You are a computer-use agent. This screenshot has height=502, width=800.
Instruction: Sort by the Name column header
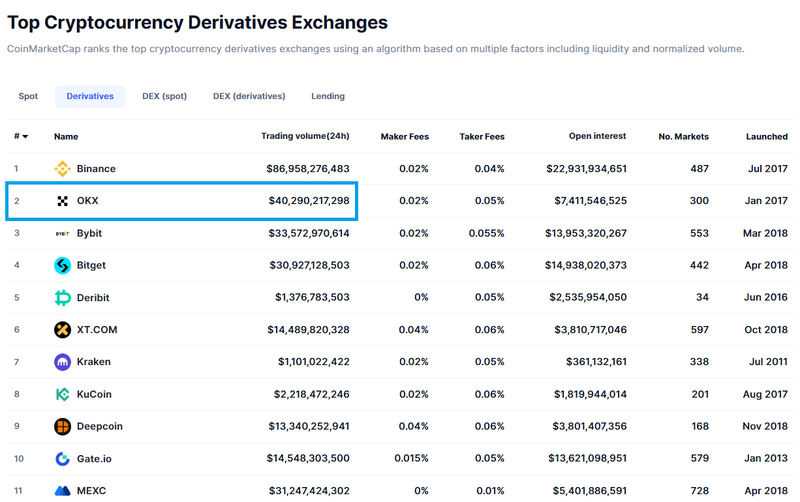(66, 136)
